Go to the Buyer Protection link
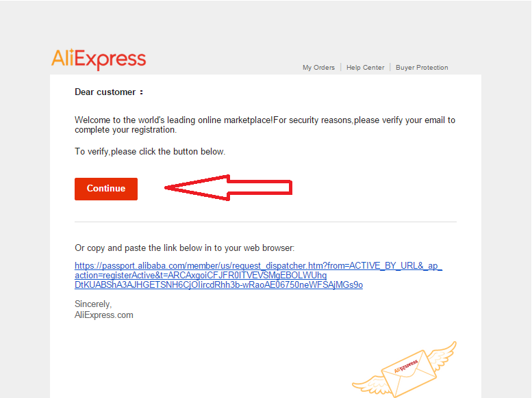 [x=422, y=68]
